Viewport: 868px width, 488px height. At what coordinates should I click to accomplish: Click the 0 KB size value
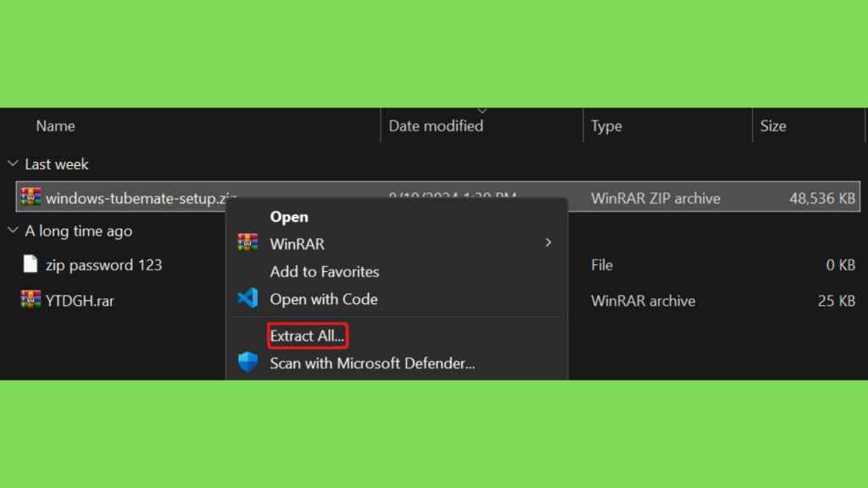click(x=840, y=265)
